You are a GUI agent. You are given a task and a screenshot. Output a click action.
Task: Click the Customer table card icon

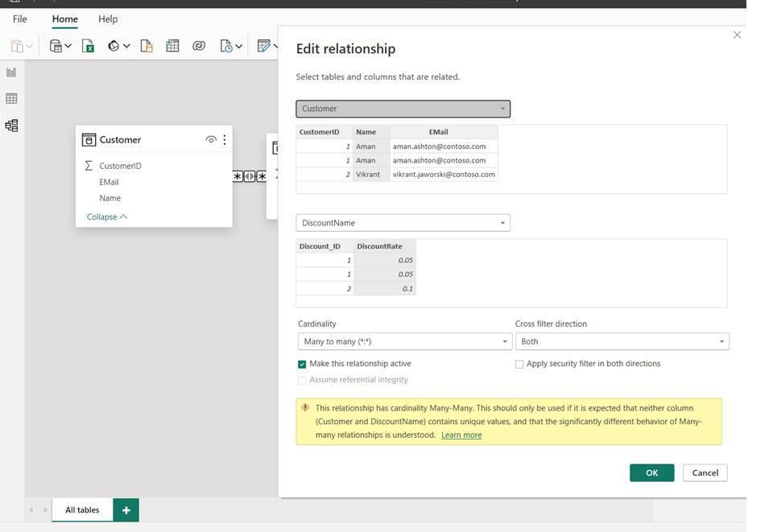(x=89, y=140)
